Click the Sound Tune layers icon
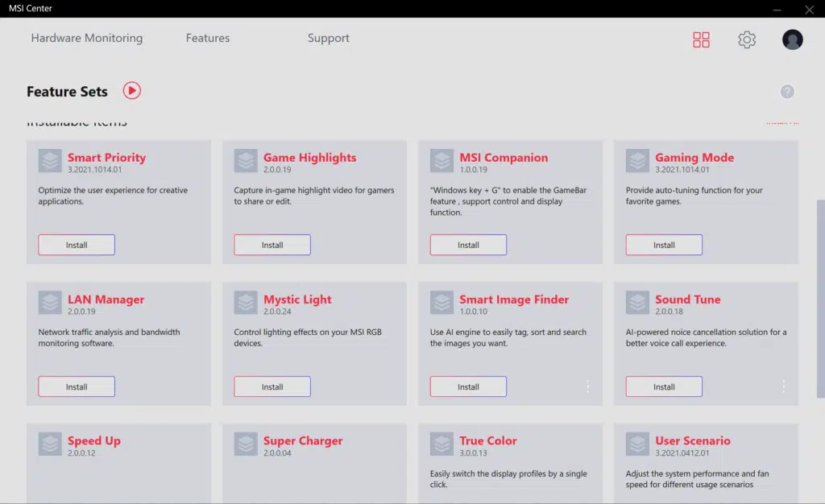This screenshot has width=825, height=504. click(x=637, y=303)
